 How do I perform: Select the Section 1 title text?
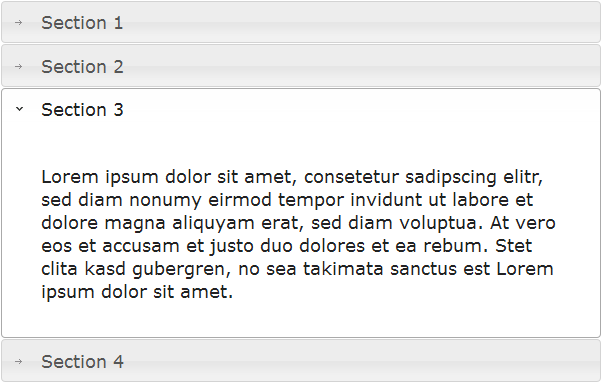tap(82, 23)
